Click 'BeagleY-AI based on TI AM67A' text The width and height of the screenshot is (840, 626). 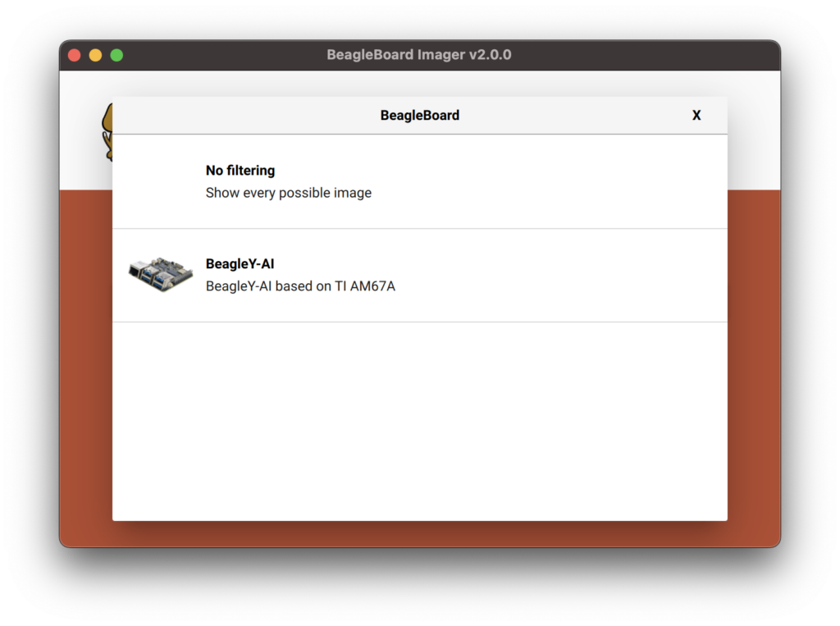click(300, 286)
